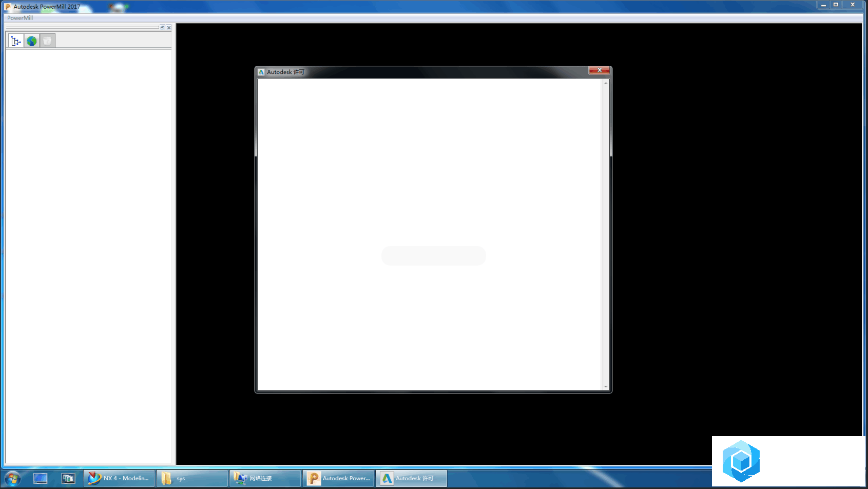Click the dialog scrollbar down arrow
This screenshot has height=489, width=868.
pyautogui.click(x=606, y=387)
